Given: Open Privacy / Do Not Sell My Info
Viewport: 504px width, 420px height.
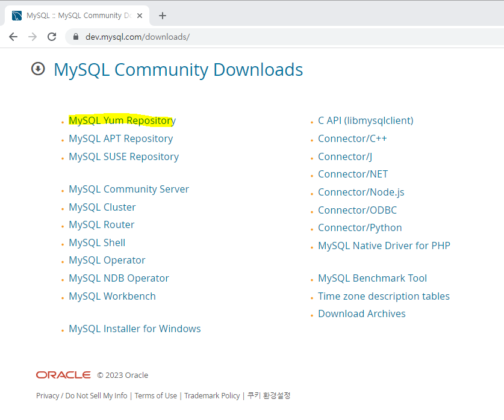Looking at the screenshot, I should 82,395.
